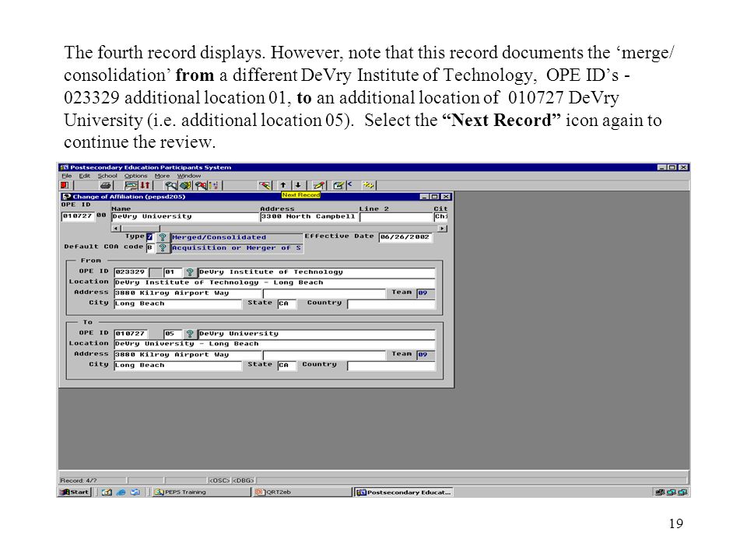Click the Print icon in toolbar
This screenshot has width=747, height=560.
(x=105, y=185)
